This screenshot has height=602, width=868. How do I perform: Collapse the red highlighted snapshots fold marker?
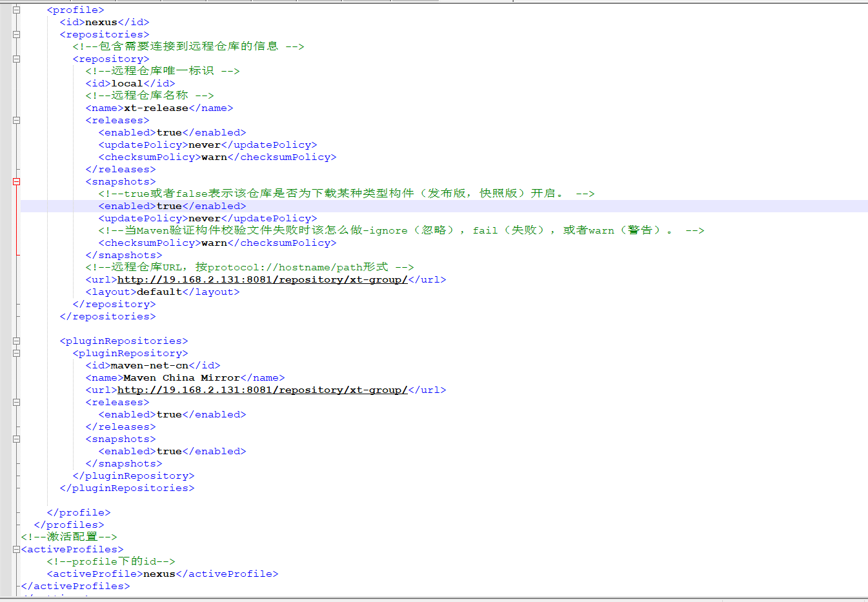coord(16,181)
